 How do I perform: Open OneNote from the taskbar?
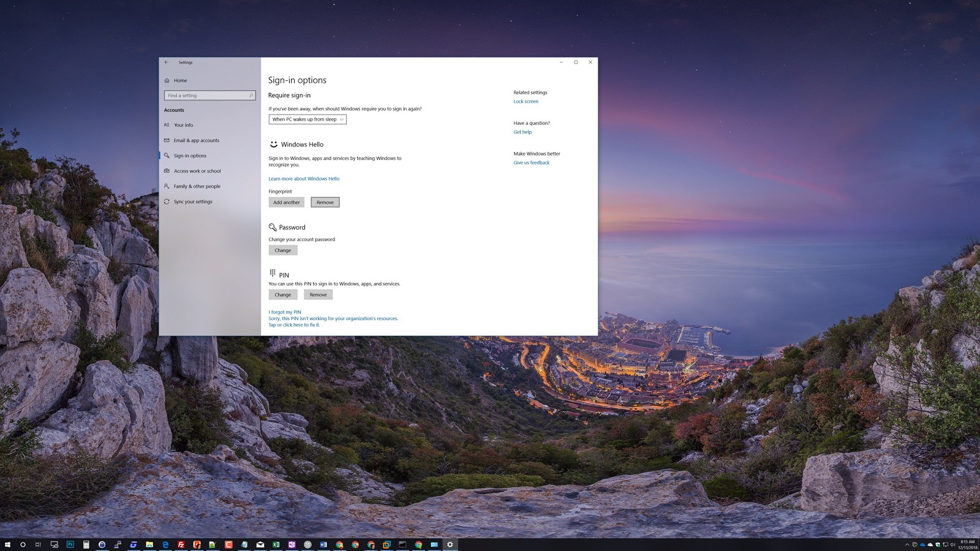point(291,544)
